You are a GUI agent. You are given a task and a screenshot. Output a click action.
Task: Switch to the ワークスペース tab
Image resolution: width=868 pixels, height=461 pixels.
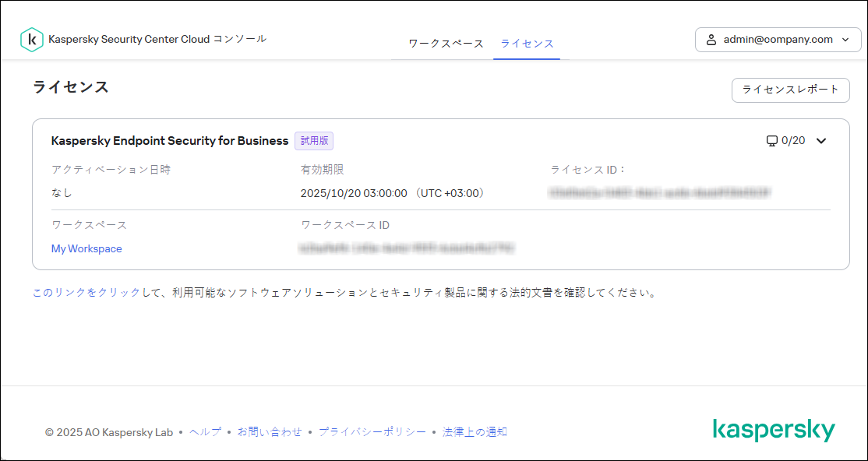444,44
